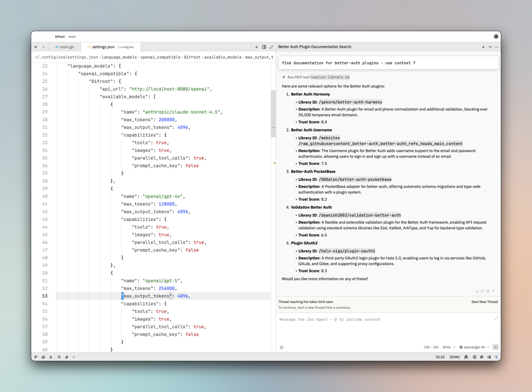Open the Git panel branch icon
The width and height of the screenshot is (532, 392).
tap(36, 357)
